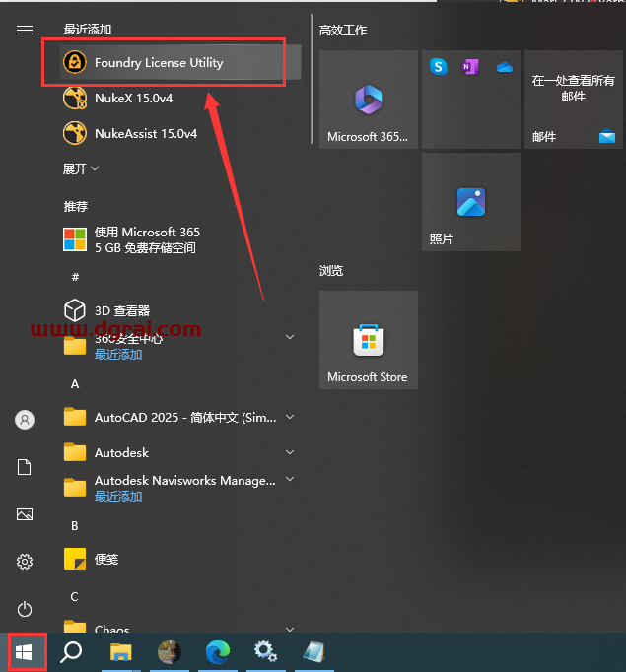Image resolution: width=626 pixels, height=672 pixels.
Task: Open 3D 查看器 app
Action: [180, 310]
